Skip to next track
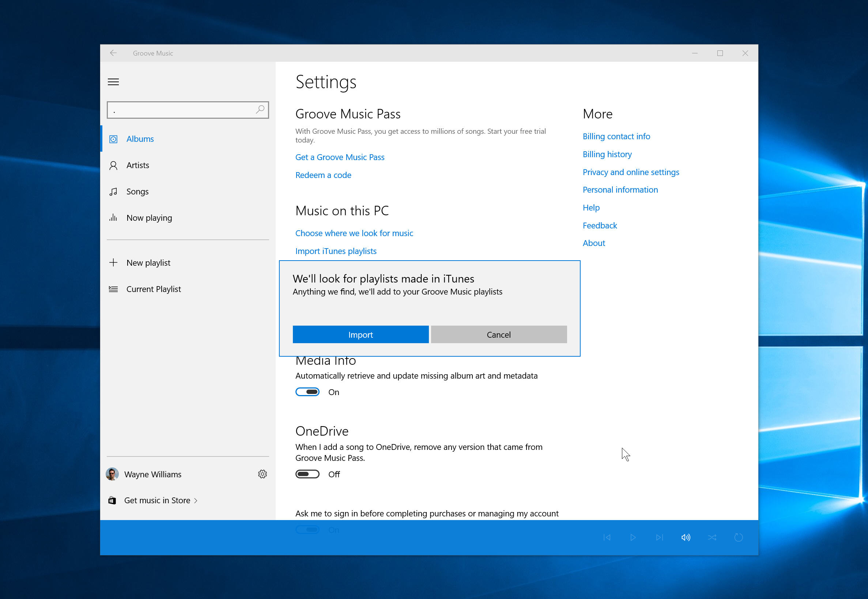The width and height of the screenshot is (868, 599). coord(659,538)
